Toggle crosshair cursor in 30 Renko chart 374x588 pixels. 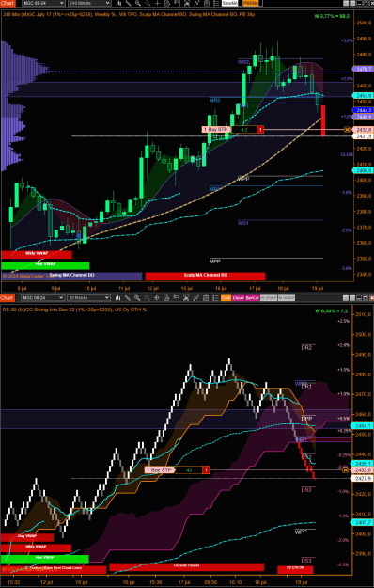pos(157,298)
